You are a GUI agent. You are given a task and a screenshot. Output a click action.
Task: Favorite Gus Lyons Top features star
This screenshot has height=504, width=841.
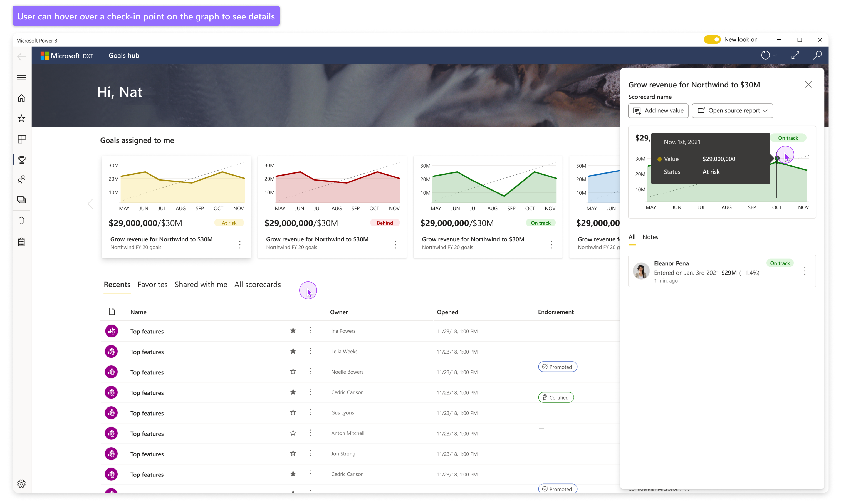293,412
